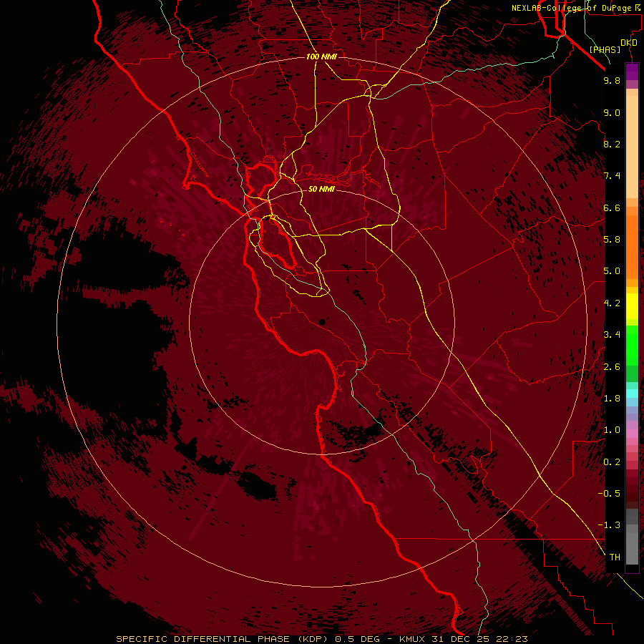The width and height of the screenshot is (644, 644).
Task: Click the orange segment of the color bar
Action: click(632, 248)
